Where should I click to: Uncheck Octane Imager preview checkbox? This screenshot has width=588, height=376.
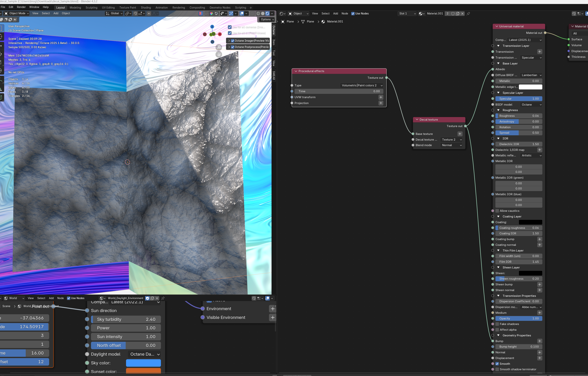pos(232,41)
